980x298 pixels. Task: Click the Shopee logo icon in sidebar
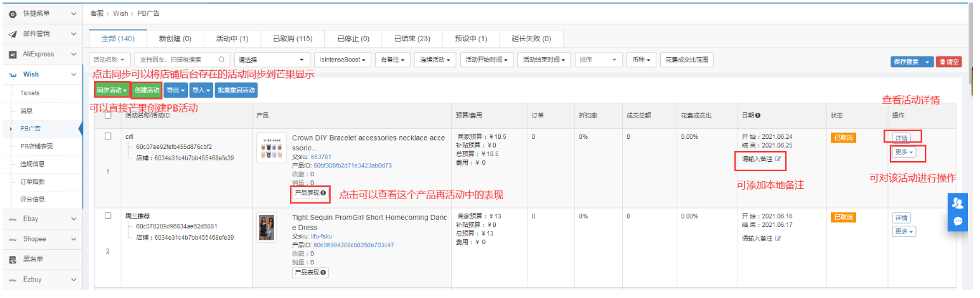click(12, 239)
